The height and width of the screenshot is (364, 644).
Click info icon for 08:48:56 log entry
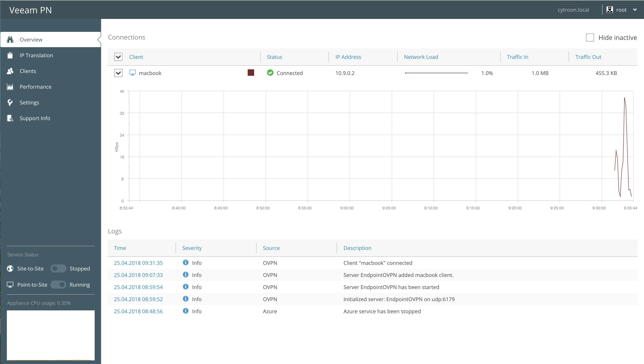tap(185, 311)
